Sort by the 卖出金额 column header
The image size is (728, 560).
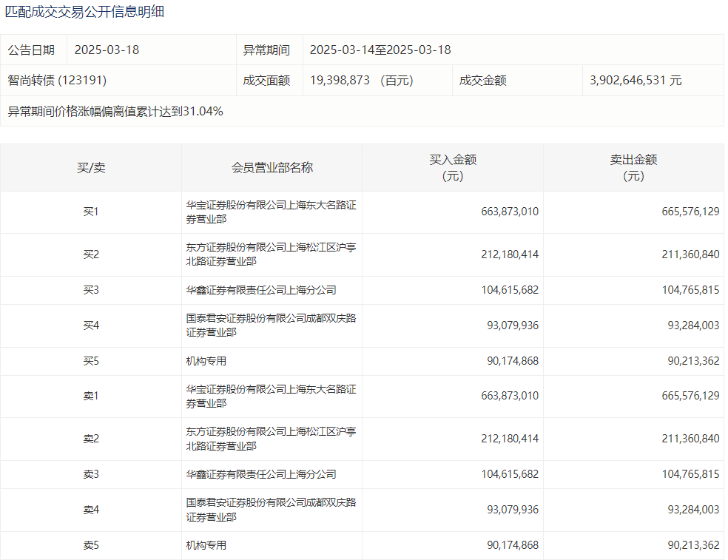633,168
